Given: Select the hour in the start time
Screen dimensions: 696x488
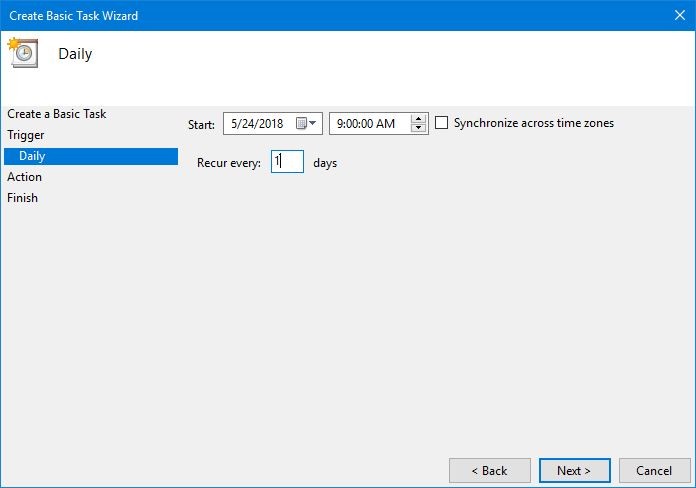Looking at the screenshot, I should [x=340, y=124].
